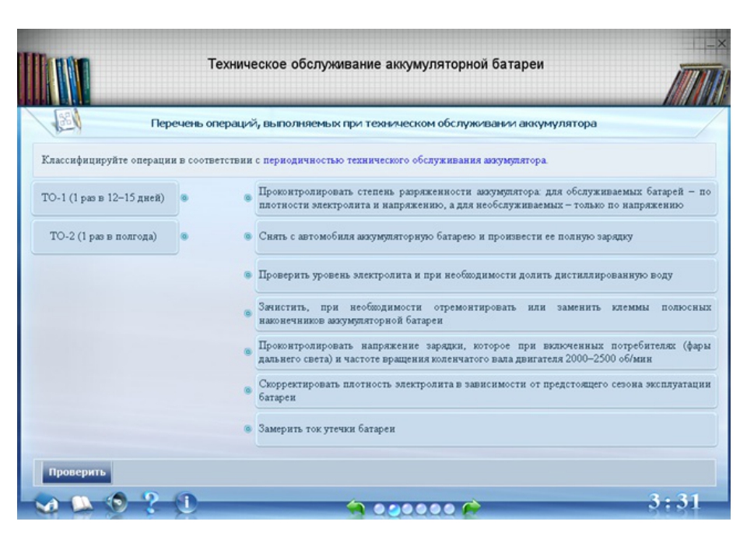Click the countdown timer display

pos(674,502)
